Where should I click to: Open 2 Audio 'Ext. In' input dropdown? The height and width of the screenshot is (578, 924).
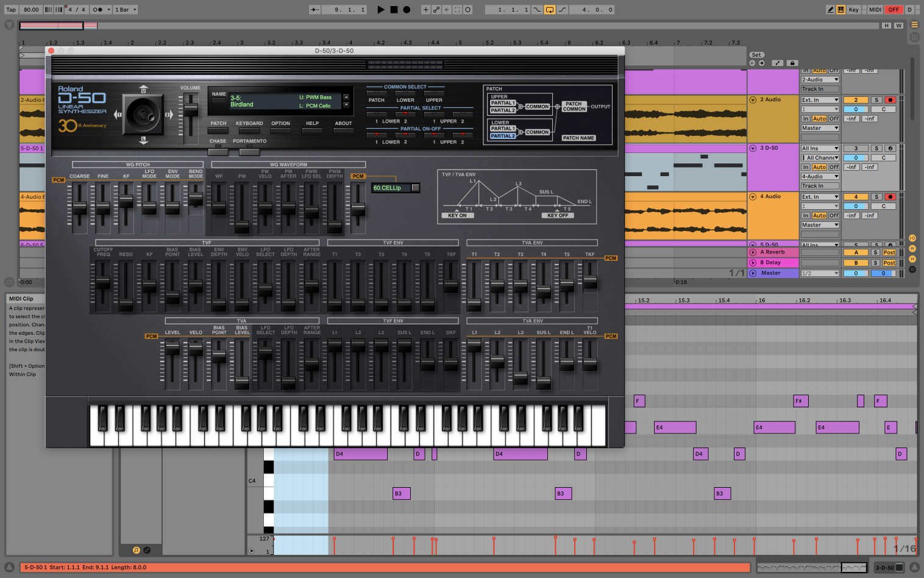coord(820,100)
